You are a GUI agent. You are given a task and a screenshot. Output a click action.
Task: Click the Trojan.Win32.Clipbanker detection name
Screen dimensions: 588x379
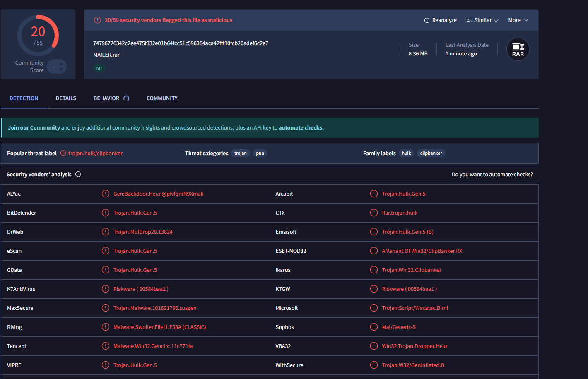(x=412, y=270)
